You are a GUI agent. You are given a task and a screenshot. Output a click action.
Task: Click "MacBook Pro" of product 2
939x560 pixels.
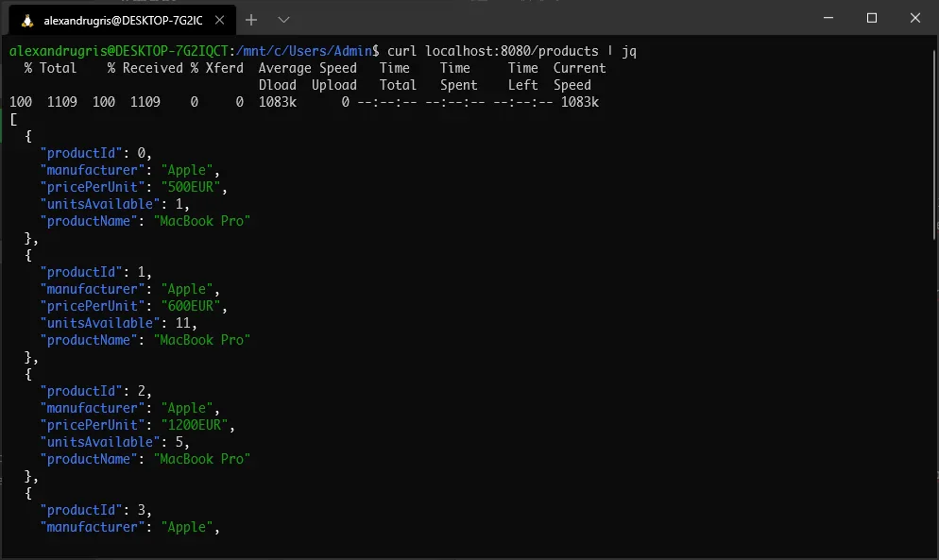202,459
